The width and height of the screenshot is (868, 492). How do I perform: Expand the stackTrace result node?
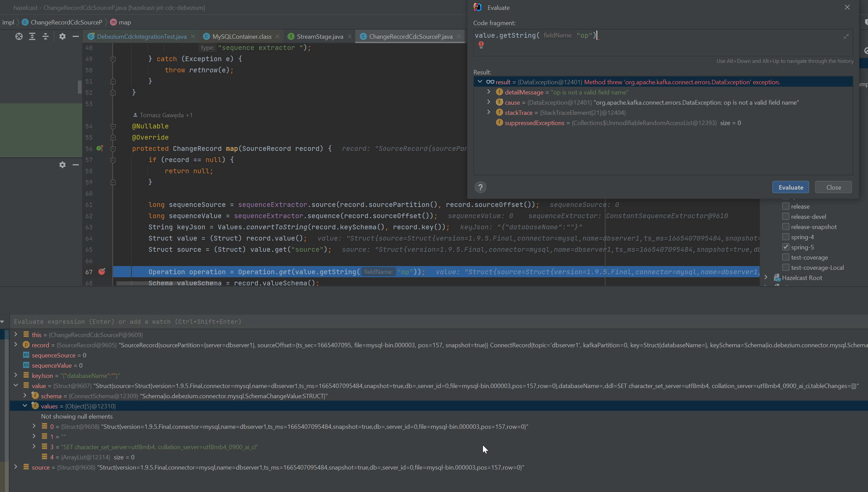pyautogui.click(x=489, y=112)
